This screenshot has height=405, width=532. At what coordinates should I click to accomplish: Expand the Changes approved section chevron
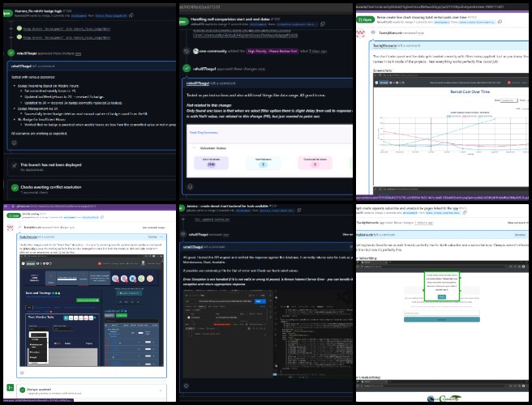(161, 390)
